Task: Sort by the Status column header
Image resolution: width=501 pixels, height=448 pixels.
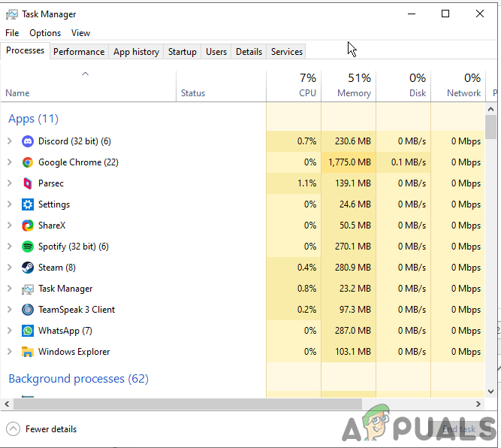Action: tap(221, 86)
